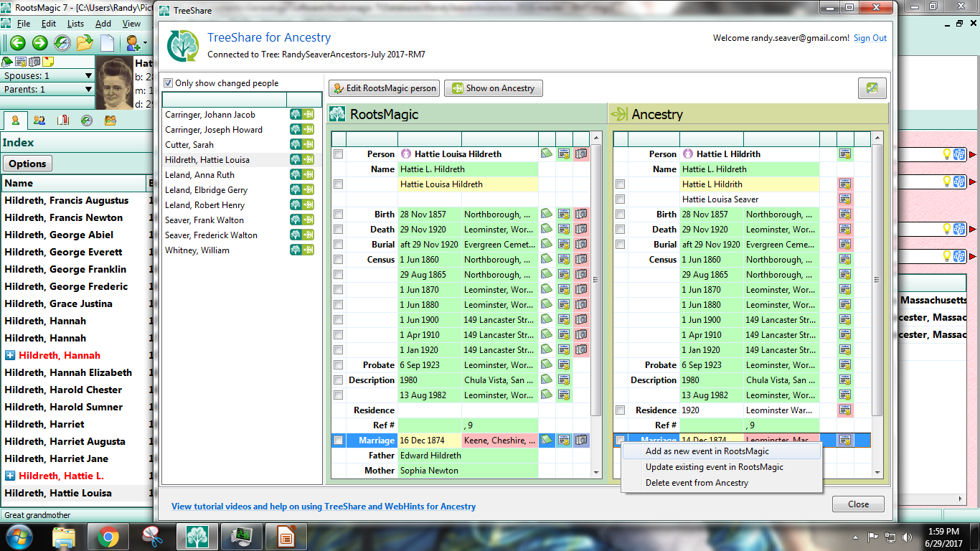Click the RootsMagic panel scroll-up arrow
This screenshot has height=551, width=980.
[x=596, y=138]
